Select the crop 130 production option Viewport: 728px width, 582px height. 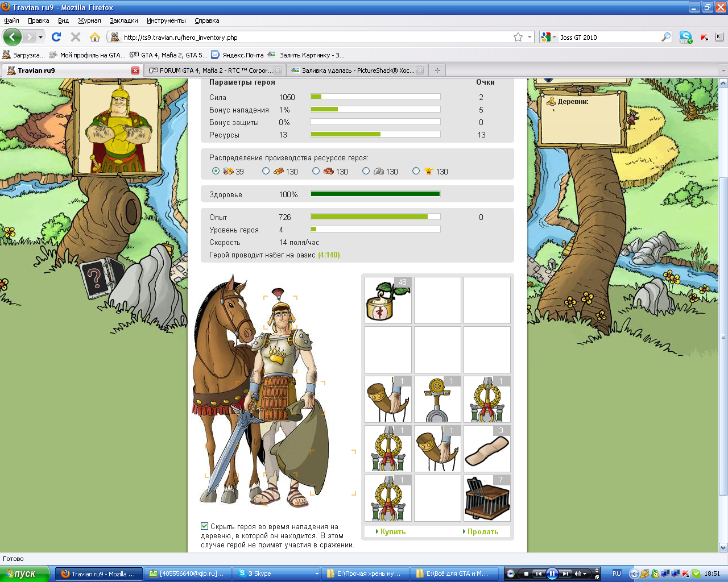tap(416, 171)
